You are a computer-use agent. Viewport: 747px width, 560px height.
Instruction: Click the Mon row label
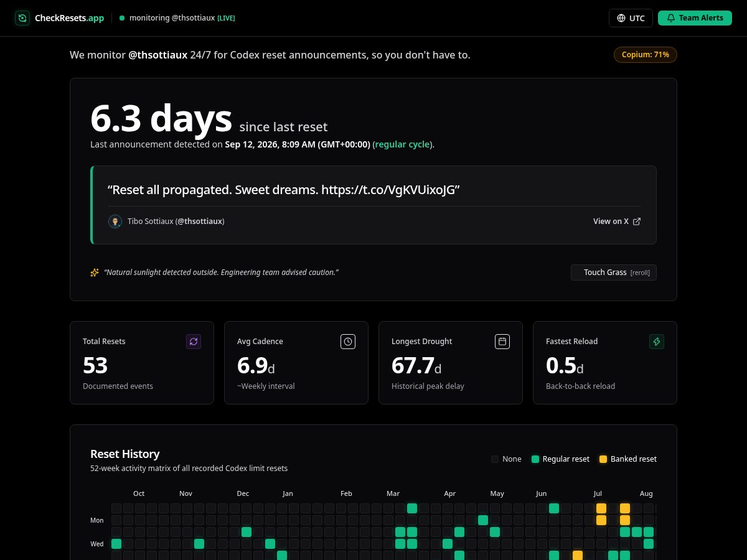[x=97, y=520]
